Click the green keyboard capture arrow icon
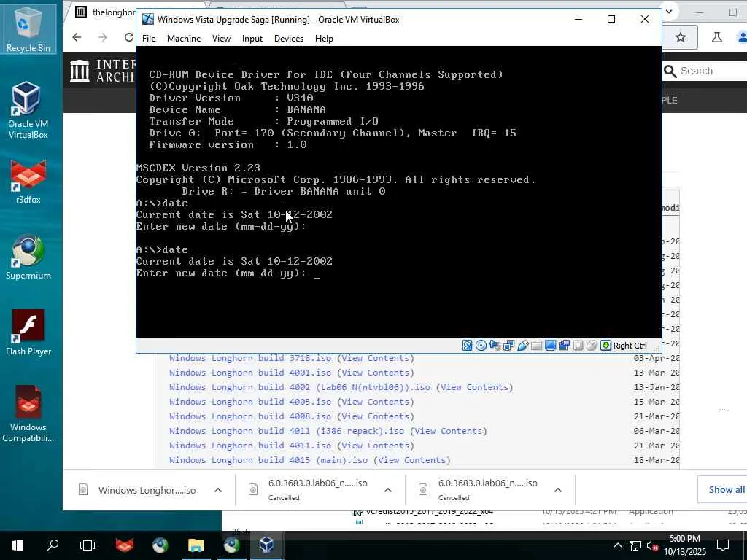This screenshot has height=560, width=747. (x=605, y=346)
